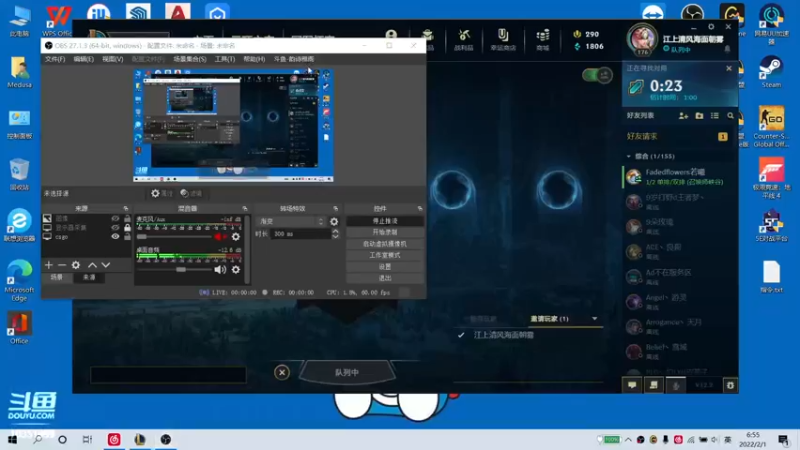Open OBS 文件(F) menu

55,59
